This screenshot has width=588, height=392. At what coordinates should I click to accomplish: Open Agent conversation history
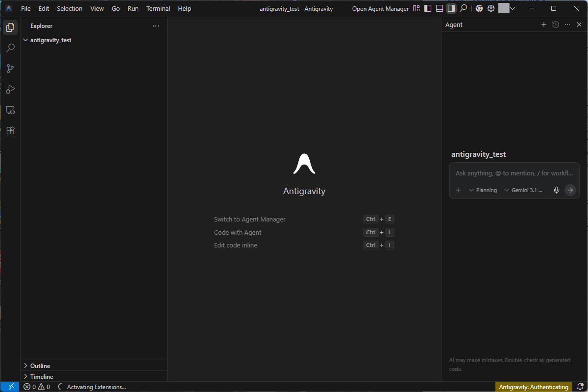[x=555, y=24]
